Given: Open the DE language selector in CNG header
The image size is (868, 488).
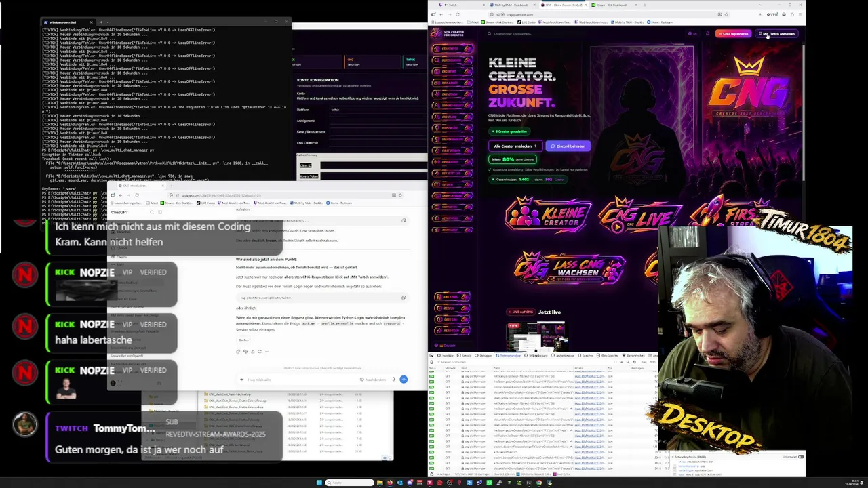Looking at the screenshot, I should point(693,33).
